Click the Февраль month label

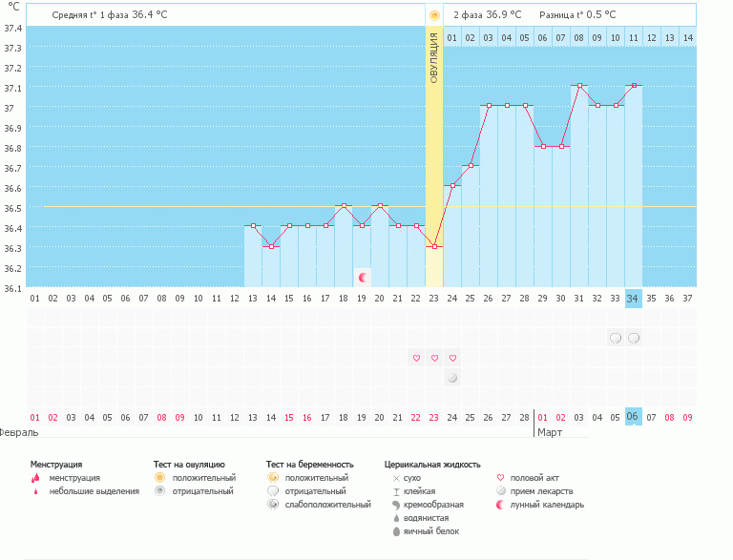pyautogui.click(x=19, y=432)
